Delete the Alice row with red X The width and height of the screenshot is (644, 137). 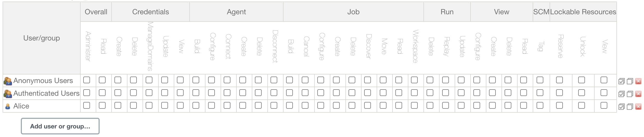pos(638,107)
